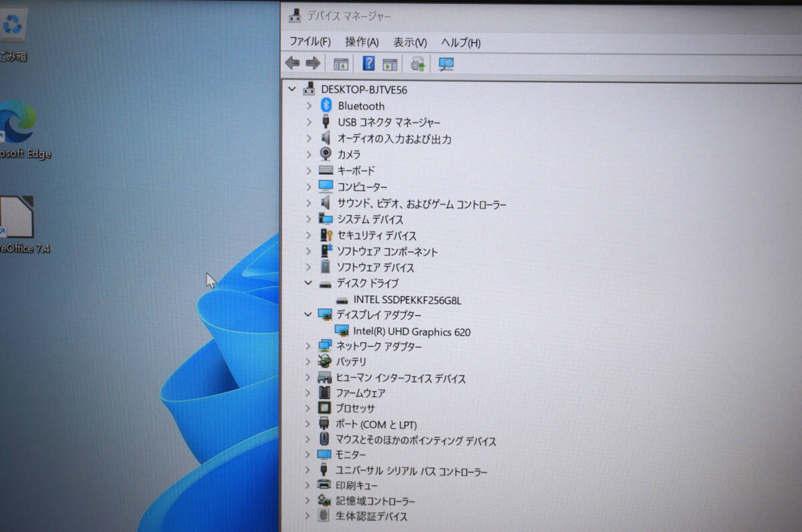Select the セキュリティ デバイス key icon

[x=325, y=235]
